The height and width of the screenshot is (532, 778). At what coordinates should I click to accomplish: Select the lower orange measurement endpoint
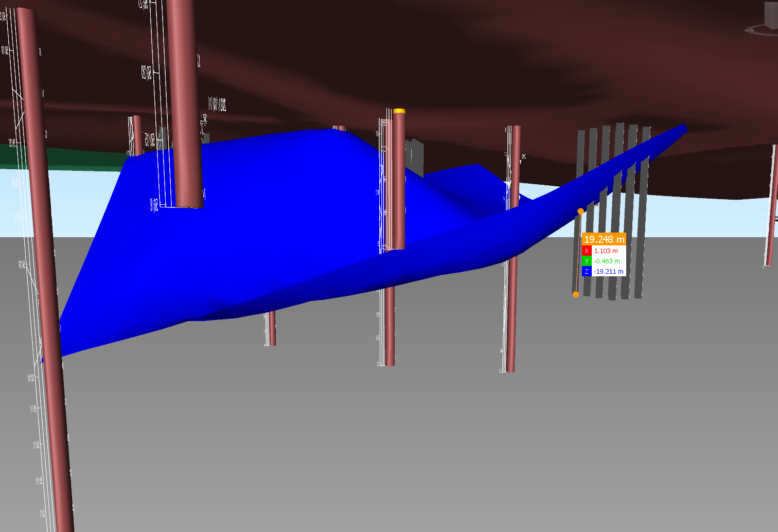[x=576, y=294]
